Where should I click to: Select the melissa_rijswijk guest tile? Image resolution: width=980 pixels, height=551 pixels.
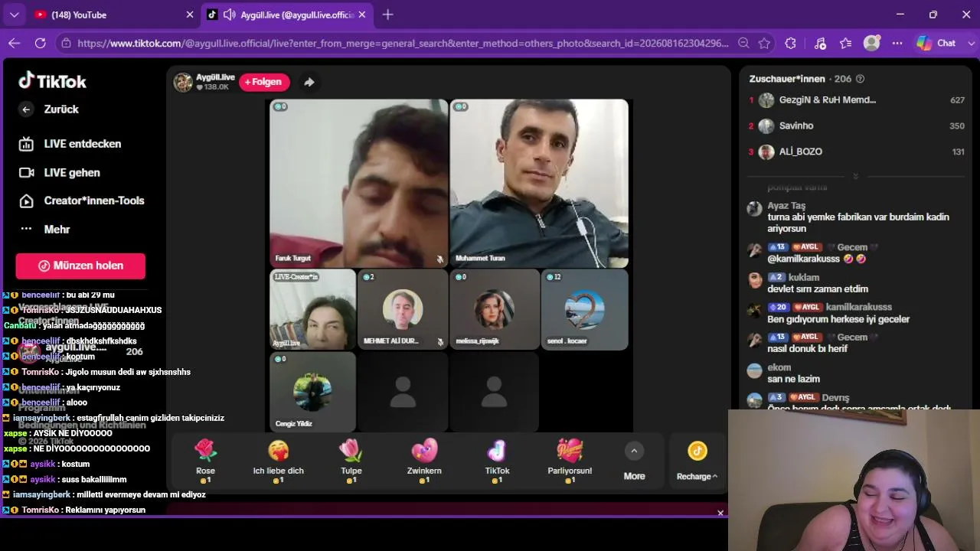494,310
